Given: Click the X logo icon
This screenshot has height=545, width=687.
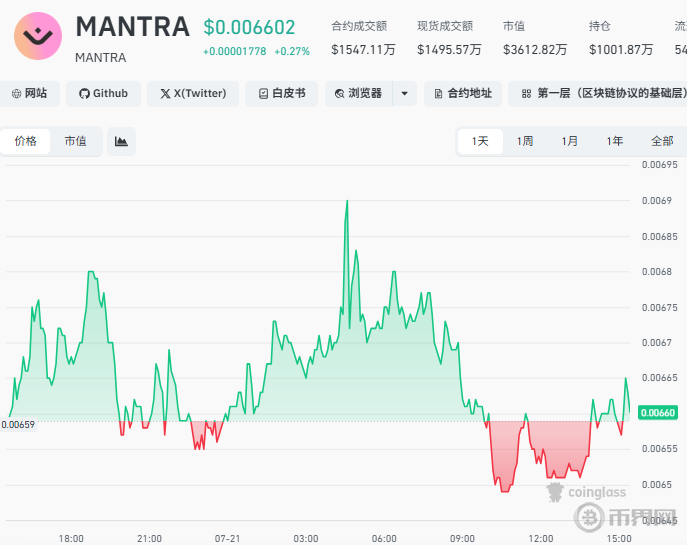Looking at the screenshot, I should (165, 93).
